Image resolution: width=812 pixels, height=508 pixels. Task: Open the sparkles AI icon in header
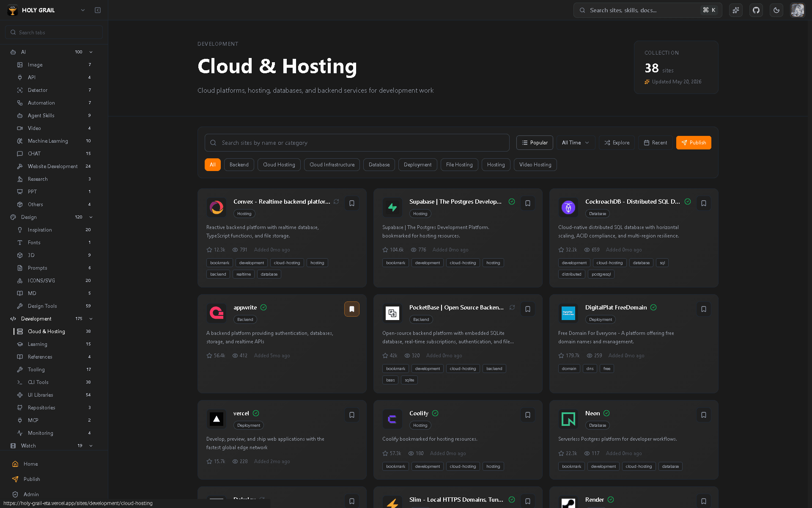coord(736,10)
